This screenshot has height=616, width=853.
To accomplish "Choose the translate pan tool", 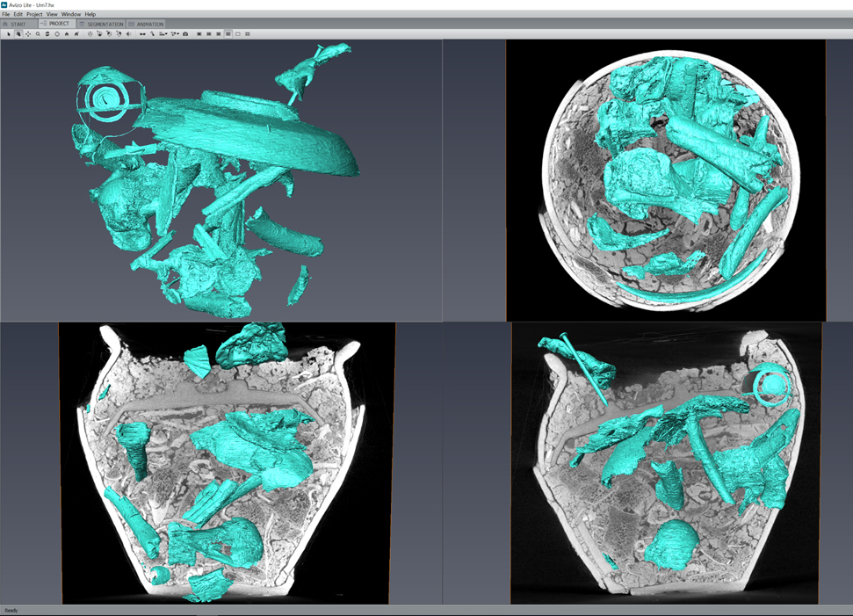I will [x=28, y=33].
